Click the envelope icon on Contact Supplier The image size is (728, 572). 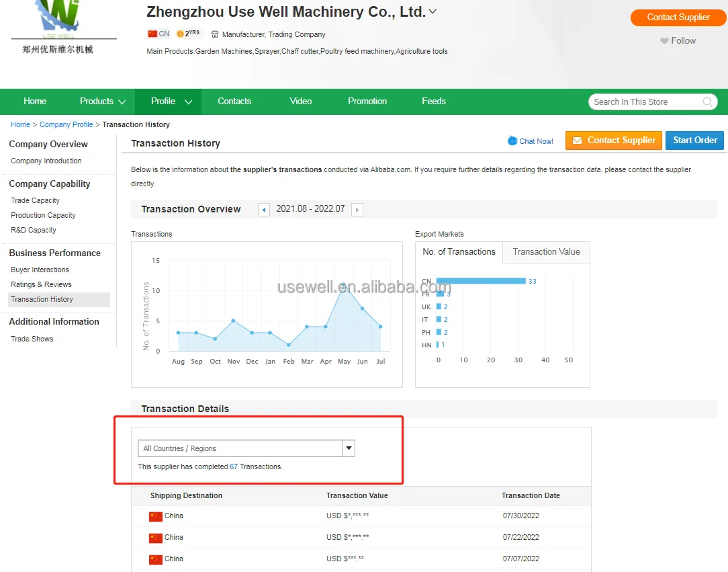577,140
